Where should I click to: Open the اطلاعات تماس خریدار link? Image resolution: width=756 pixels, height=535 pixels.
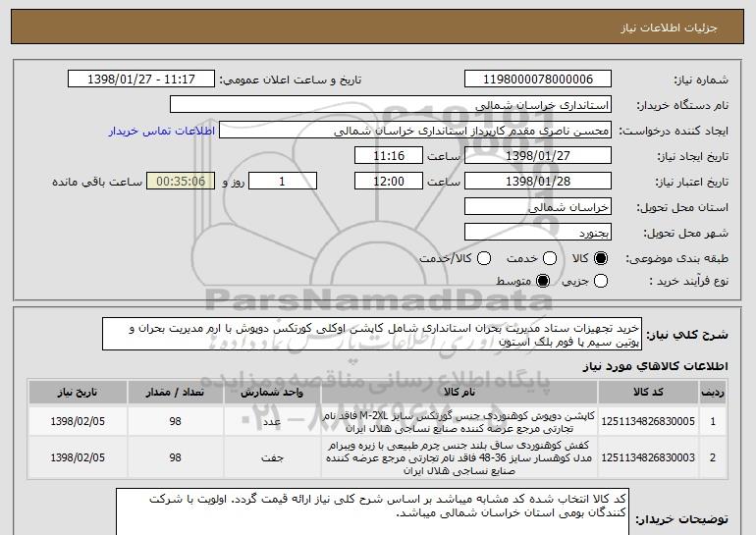(162, 132)
